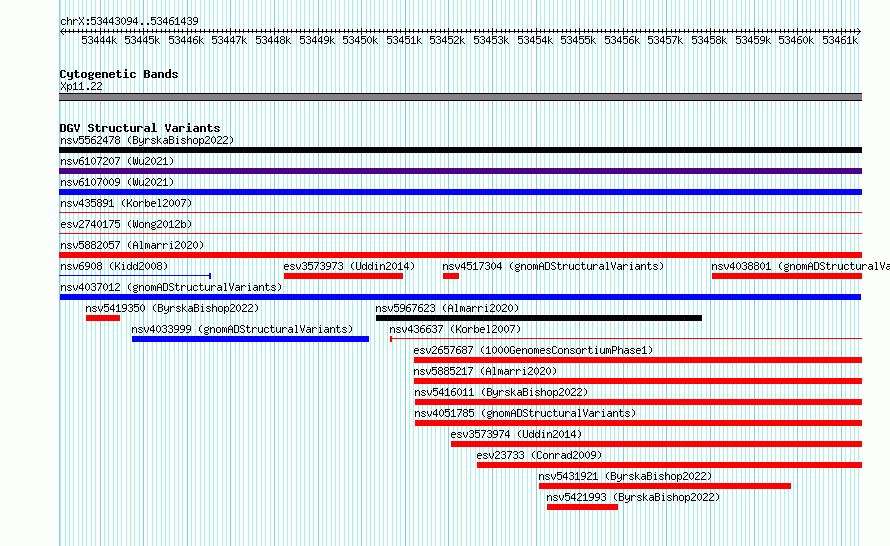Click the Xp11.22 cytogenetic band bar
This screenshot has height=546, width=890.
pyautogui.click(x=460, y=97)
